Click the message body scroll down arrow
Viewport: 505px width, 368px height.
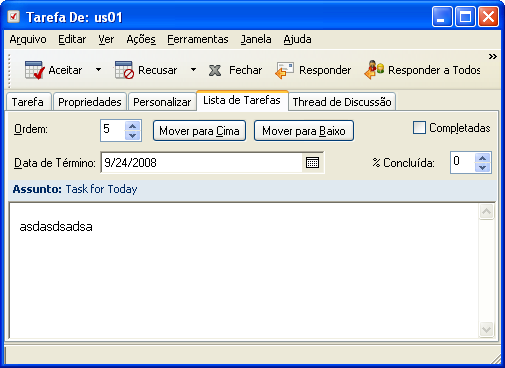coord(486,329)
